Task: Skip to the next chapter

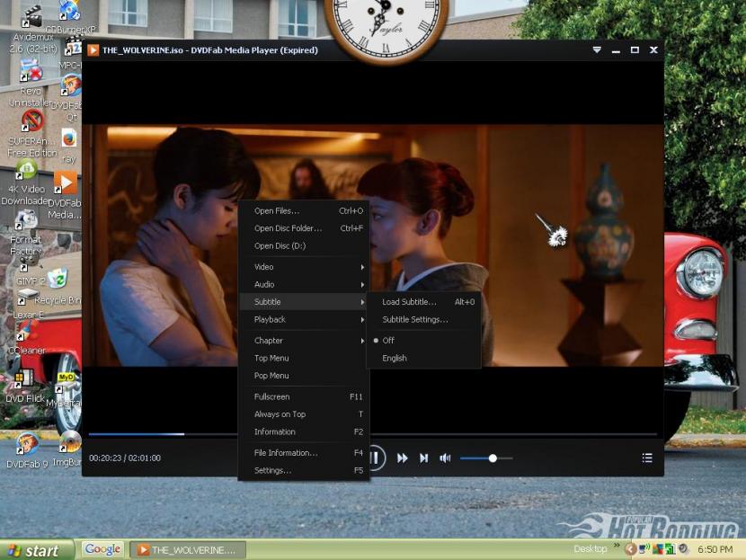Action: [x=423, y=458]
